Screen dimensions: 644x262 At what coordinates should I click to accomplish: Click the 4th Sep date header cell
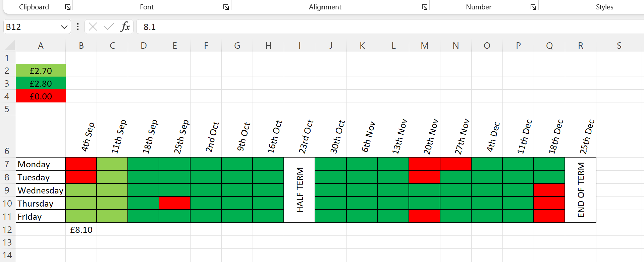click(x=81, y=136)
